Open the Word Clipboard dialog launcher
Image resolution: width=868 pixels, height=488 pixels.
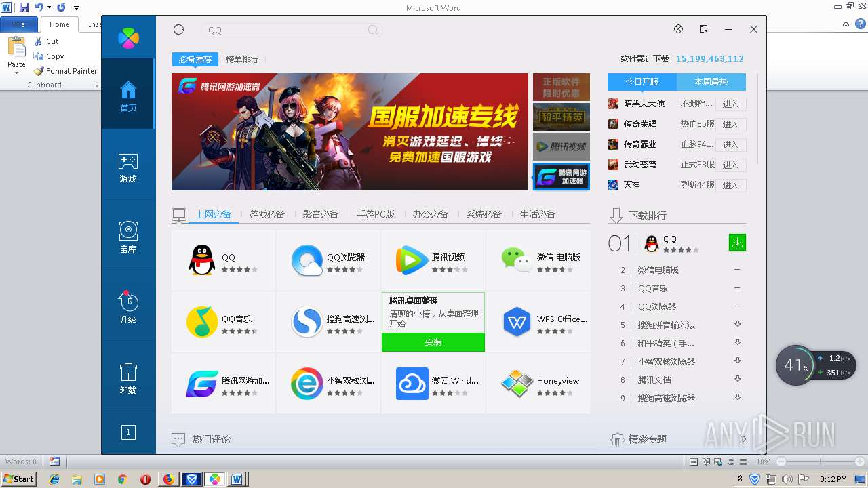click(96, 85)
